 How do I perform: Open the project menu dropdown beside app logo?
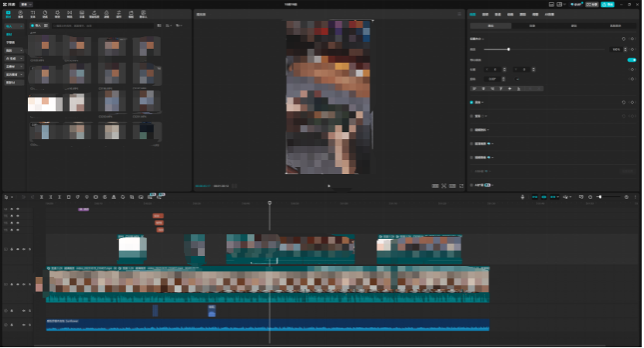[x=26, y=5]
